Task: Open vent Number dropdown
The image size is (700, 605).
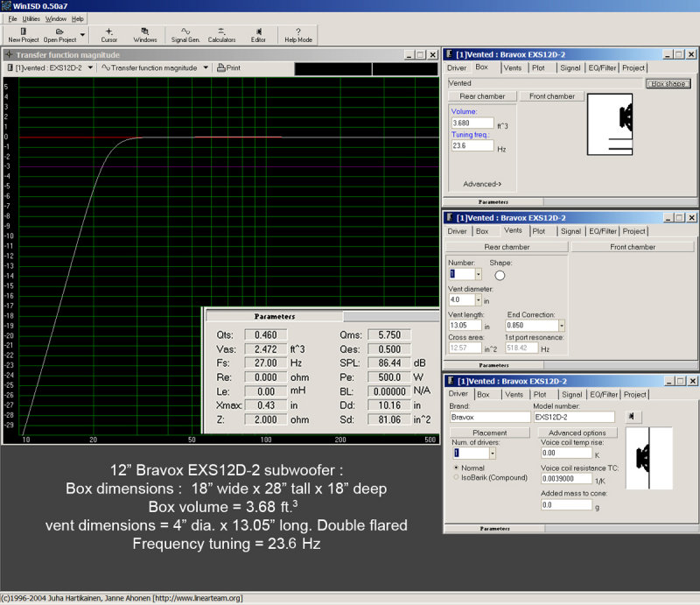Action: pyautogui.click(x=478, y=274)
